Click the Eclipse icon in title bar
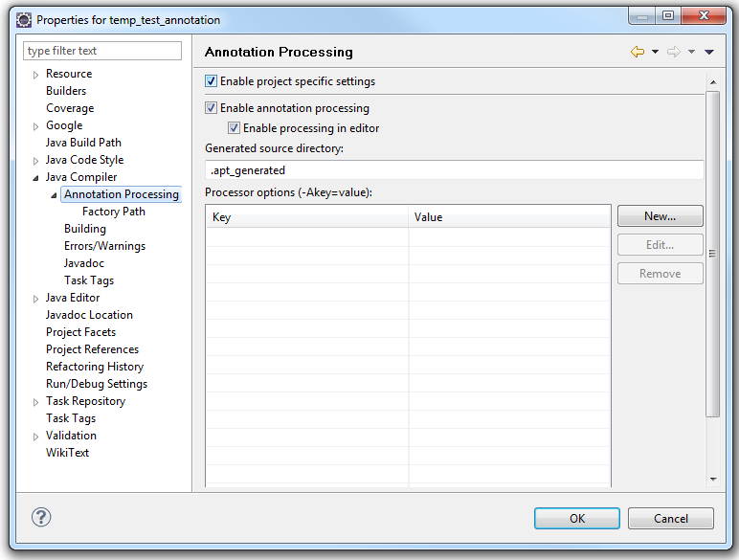The image size is (739, 560). click(x=24, y=19)
